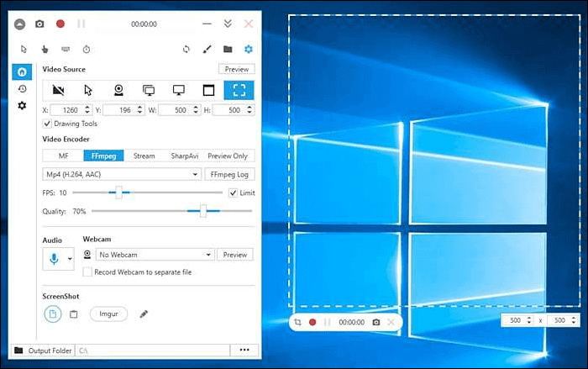
Task: Pick the region selection source icon
Action: point(239,90)
